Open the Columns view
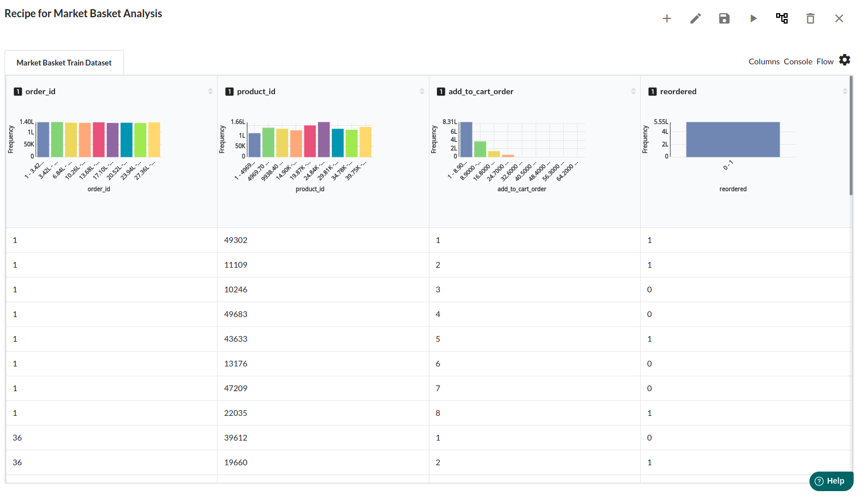Image resolution: width=868 pixels, height=498 pixels. coord(764,61)
